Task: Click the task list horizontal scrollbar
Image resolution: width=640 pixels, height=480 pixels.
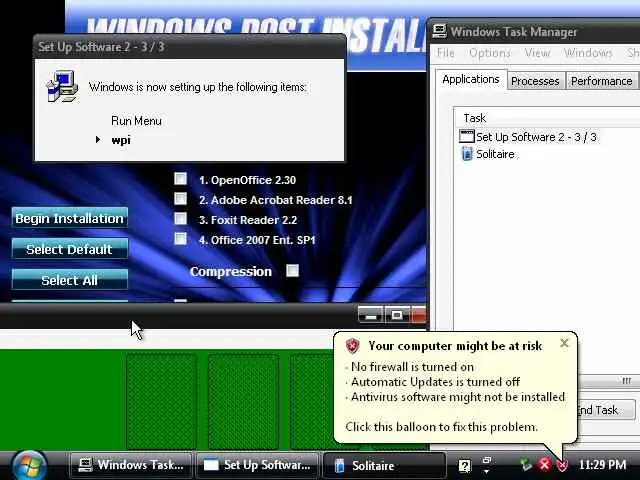Action: click(x=609, y=382)
